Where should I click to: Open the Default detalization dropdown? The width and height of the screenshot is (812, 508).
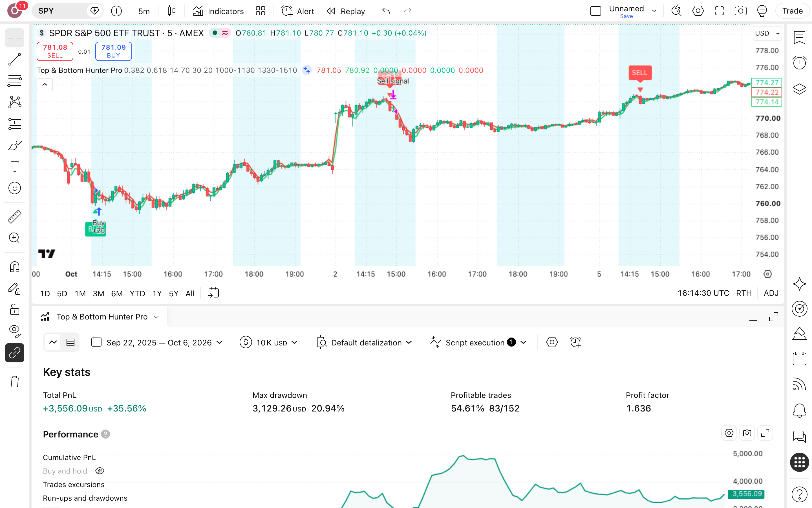pos(365,342)
